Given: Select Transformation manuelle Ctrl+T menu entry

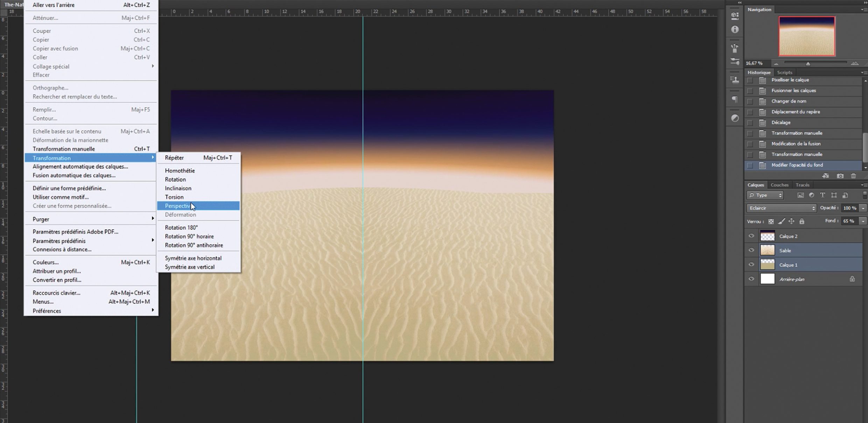Looking at the screenshot, I should click(91, 149).
